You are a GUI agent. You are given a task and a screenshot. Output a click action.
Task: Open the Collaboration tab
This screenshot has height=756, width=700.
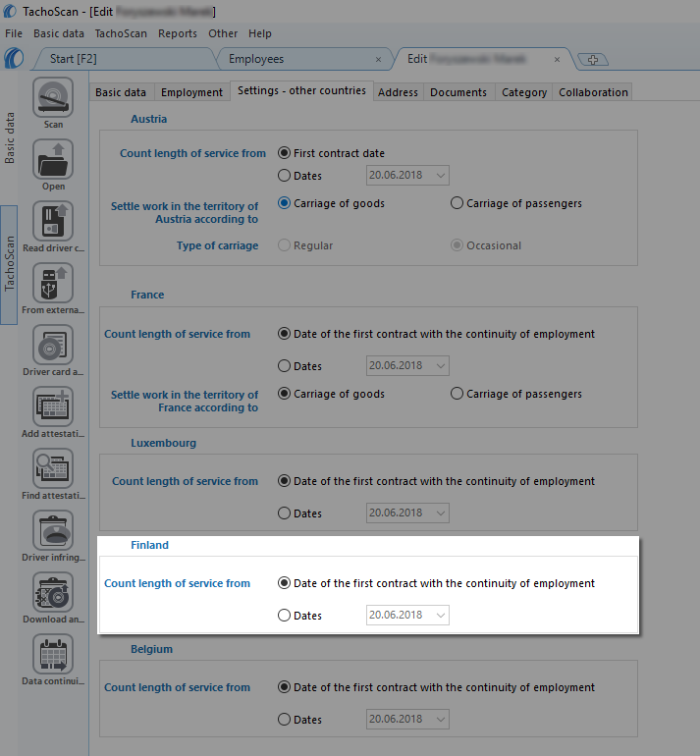tap(593, 92)
